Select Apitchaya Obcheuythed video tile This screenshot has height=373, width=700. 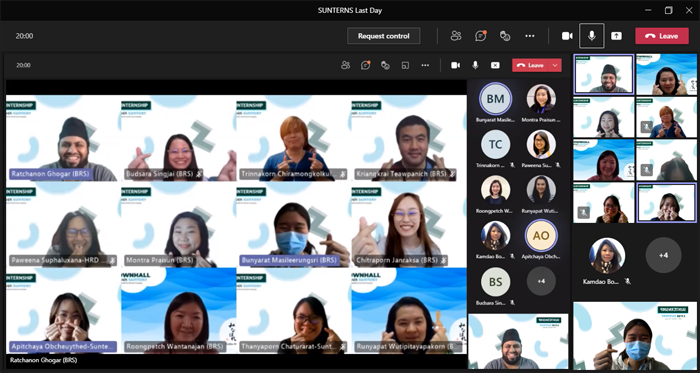pyautogui.click(x=63, y=311)
